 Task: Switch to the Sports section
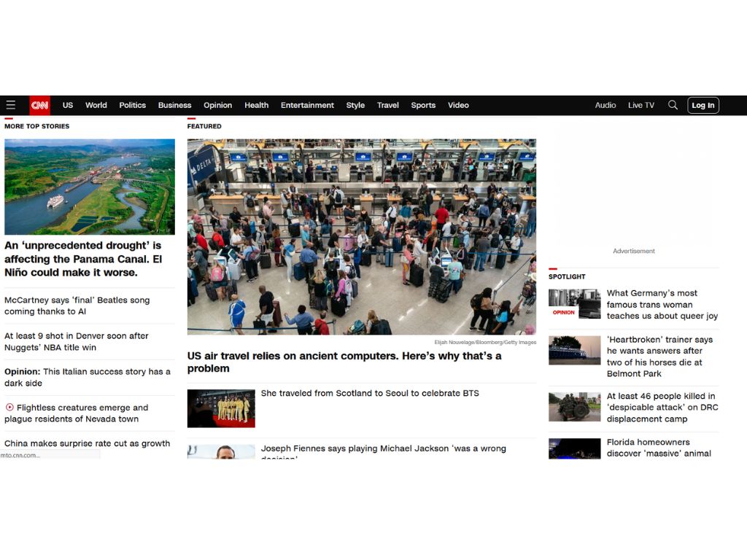tap(423, 105)
